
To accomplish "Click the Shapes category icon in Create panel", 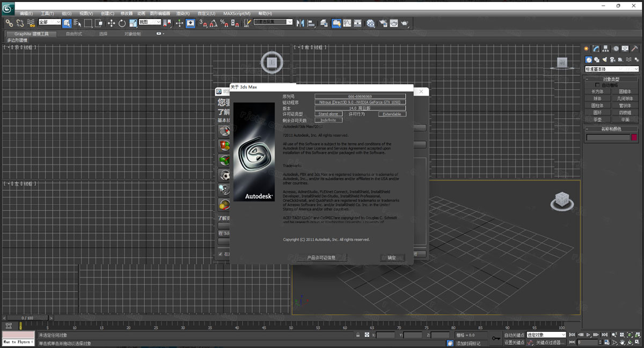I will pyautogui.click(x=597, y=60).
